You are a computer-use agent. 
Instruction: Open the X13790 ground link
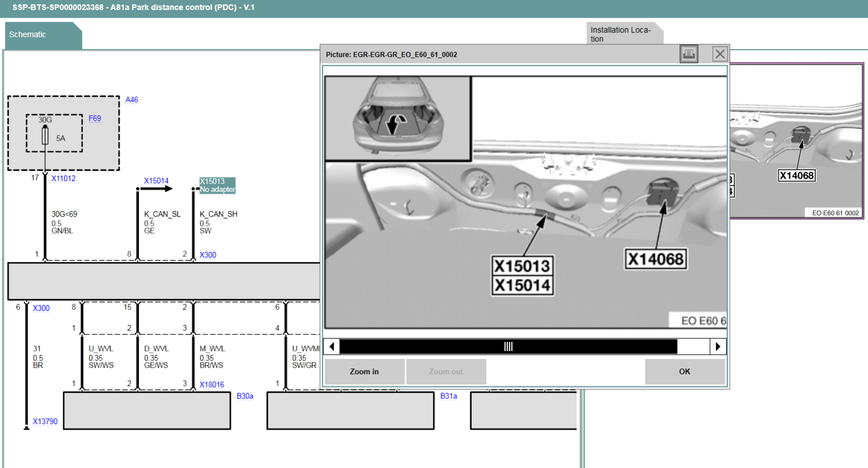coord(45,421)
